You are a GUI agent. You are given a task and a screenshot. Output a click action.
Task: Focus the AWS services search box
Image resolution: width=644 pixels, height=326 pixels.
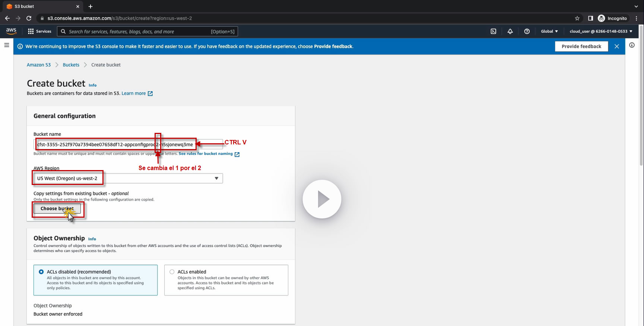pos(147,32)
